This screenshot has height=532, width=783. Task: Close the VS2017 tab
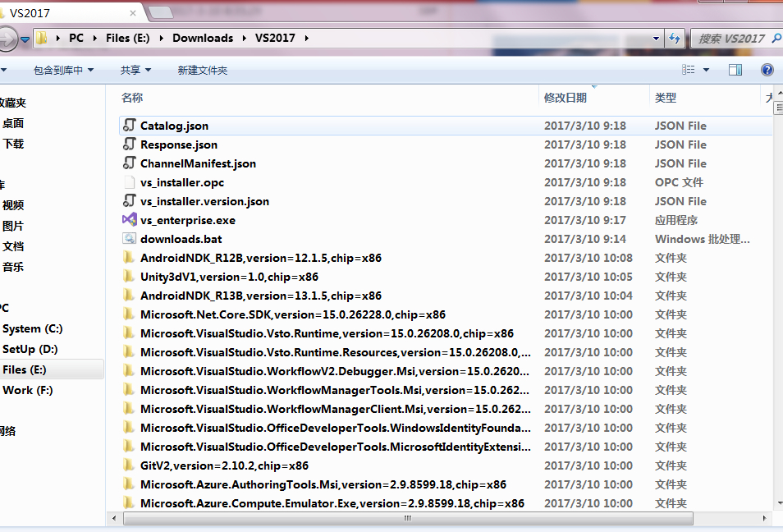pyautogui.click(x=133, y=13)
